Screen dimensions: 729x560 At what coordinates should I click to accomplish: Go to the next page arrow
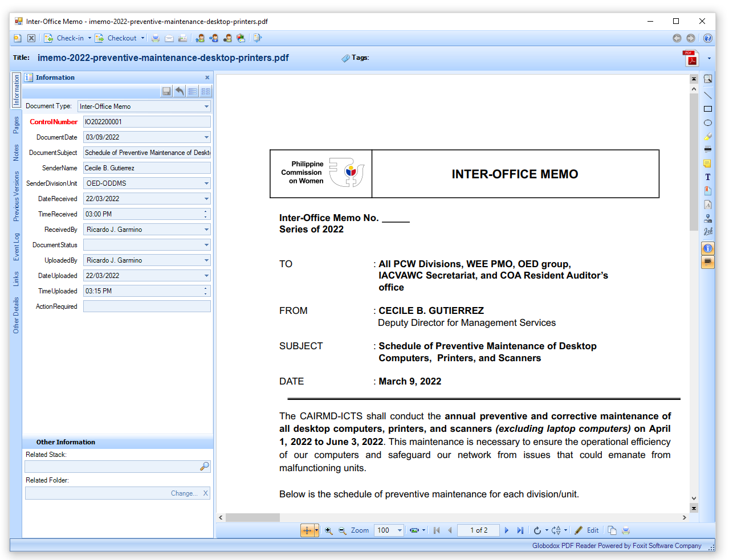click(506, 530)
